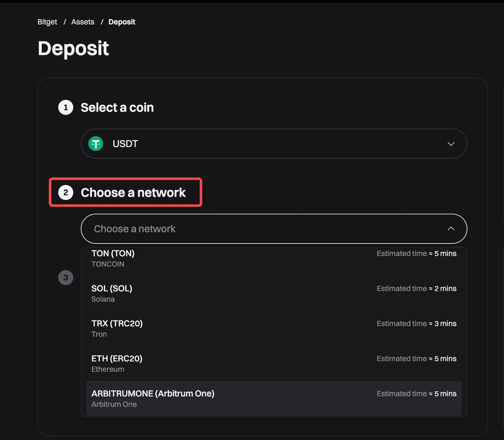Image resolution: width=504 pixels, height=440 pixels.
Task: Click the Deposit breadcrumb item
Action: pyautogui.click(x=122, y=22)
